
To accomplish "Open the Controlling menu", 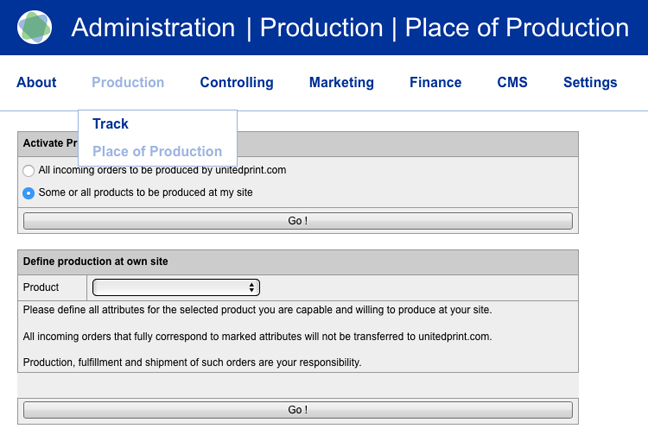I will pyautogui.click(x=236, y=83).
